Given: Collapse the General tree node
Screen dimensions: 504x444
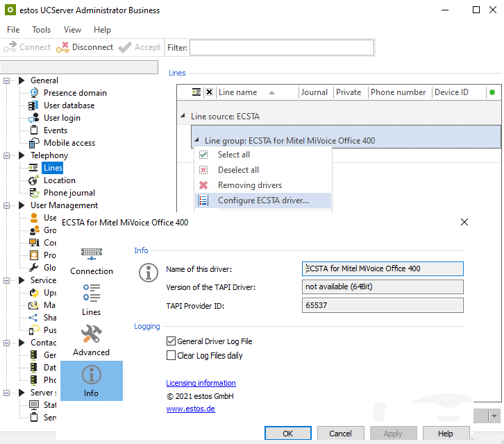Looking at the screenshot, I should 8,80.
